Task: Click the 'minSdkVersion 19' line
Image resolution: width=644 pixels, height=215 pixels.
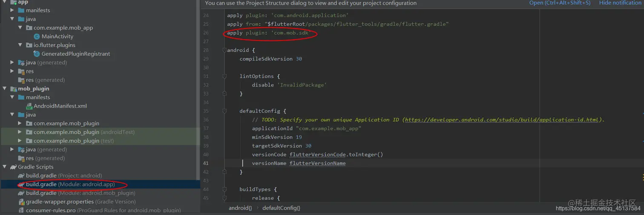Action: click(x=277, y=137)
